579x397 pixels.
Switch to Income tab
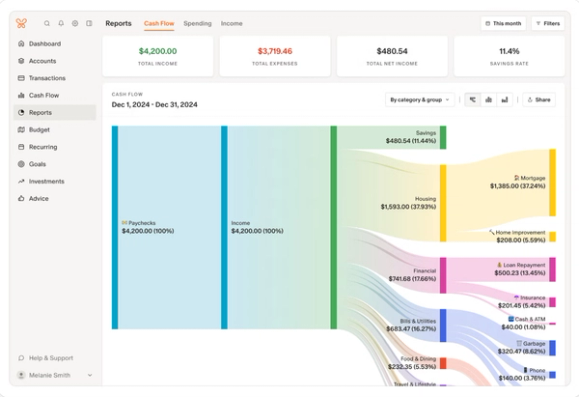[x=232, y=23]
